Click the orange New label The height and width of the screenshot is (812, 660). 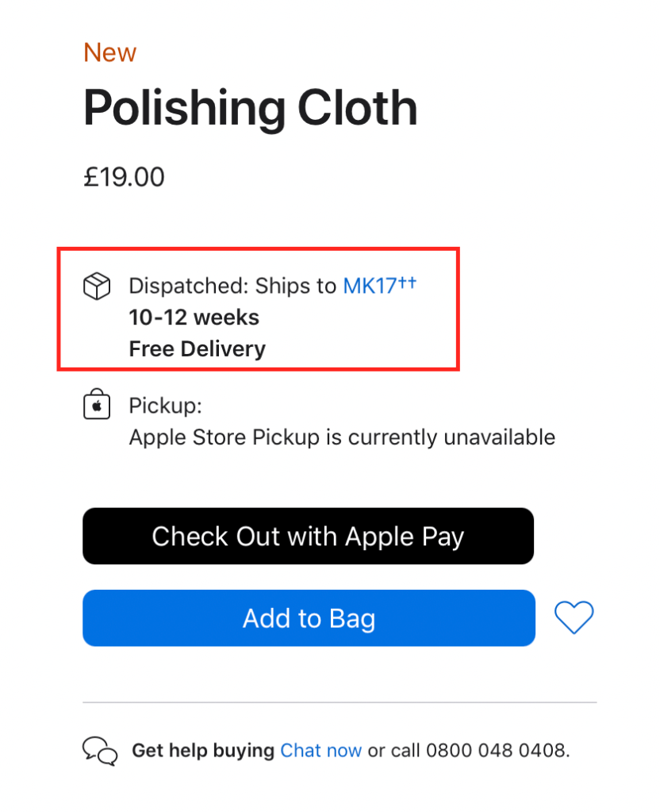109,52
